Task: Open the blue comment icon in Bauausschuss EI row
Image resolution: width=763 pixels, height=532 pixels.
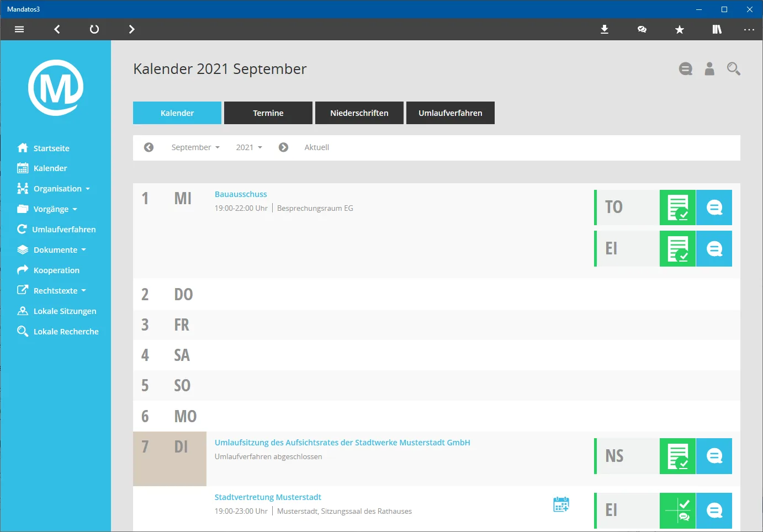Action: [714, 249]
